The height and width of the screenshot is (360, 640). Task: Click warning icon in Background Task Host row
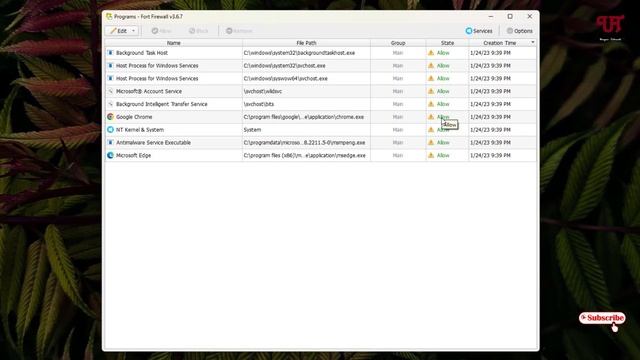431,53
